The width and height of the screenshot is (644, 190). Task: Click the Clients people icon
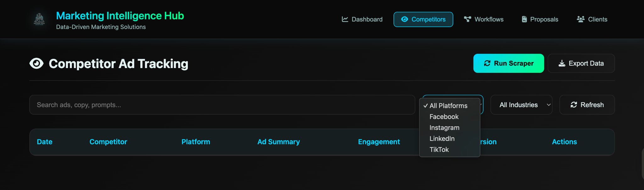click(580, 19)
